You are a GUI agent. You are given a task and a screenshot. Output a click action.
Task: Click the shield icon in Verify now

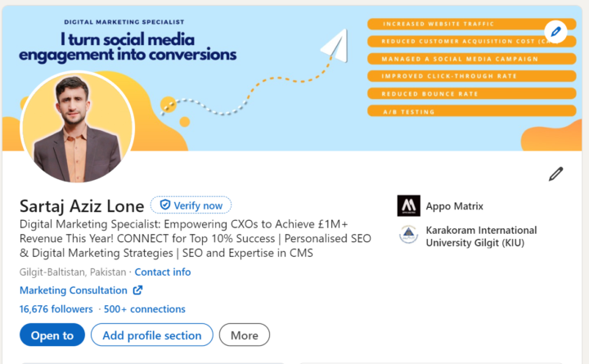coord(165,205)
